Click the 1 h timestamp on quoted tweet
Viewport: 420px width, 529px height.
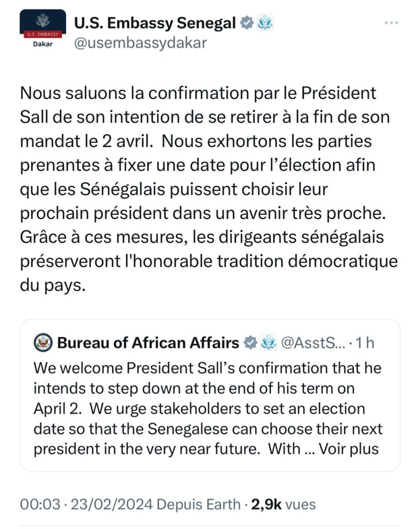click(365, 343)
